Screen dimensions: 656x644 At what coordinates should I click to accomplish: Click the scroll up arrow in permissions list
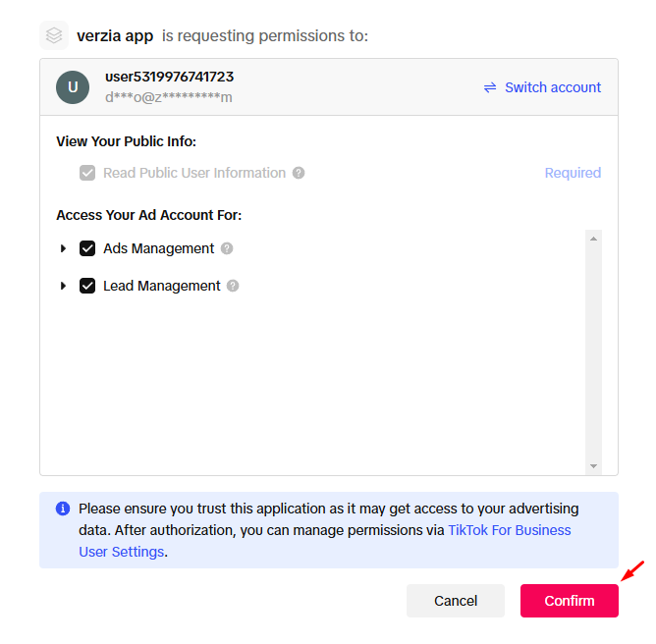click(x=593, y=239)
